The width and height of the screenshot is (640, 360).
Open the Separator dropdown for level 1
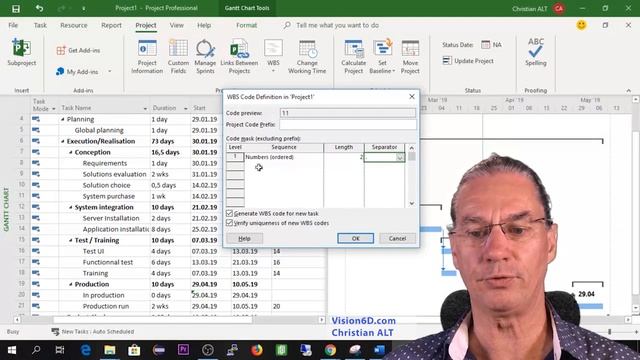400,157
